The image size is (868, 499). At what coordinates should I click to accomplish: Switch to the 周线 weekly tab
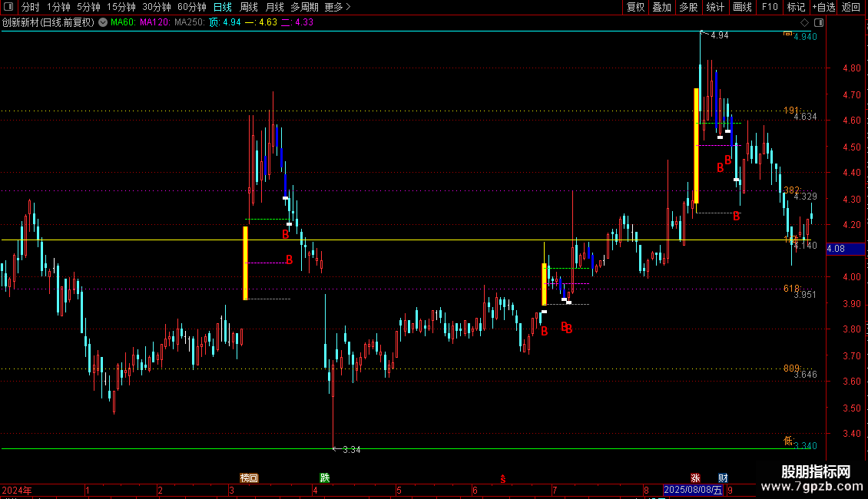click(x=249, y=7)
